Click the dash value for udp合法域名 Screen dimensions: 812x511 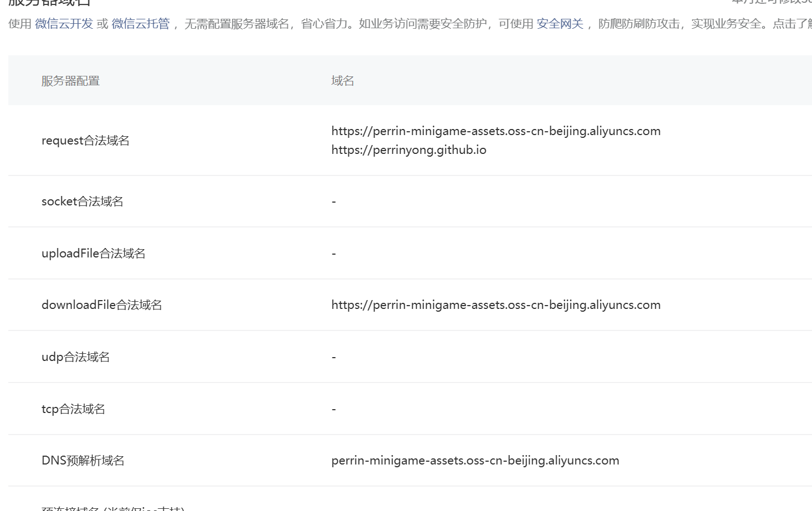pos(334,357)
